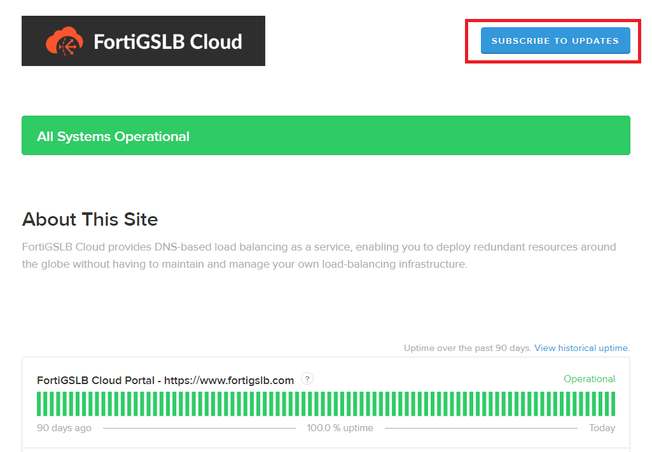Click the 90 days ago label
The height and width of the screenshot is (452, 652).
tap(64, 428)
